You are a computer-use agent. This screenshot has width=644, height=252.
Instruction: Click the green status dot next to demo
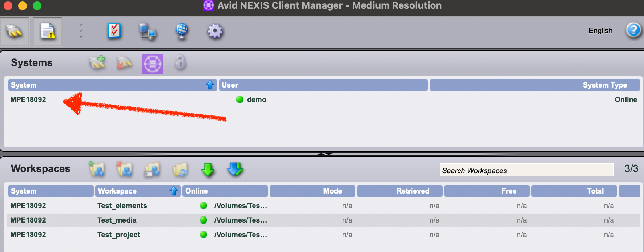[240, 99]
